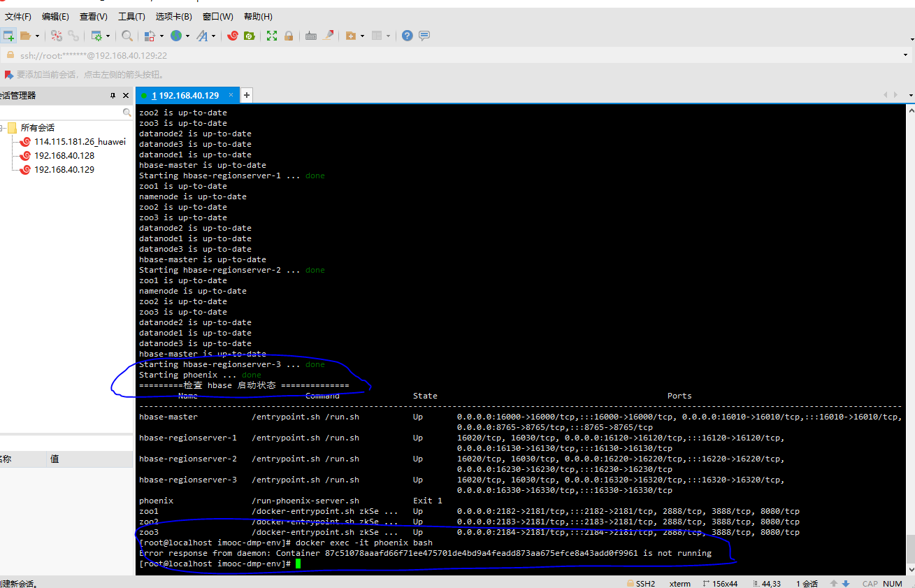The height and width of the screenshot is (588, 915).
Task: Select session 114.115.181.26_huawei
Action: [x=80, y=142]
